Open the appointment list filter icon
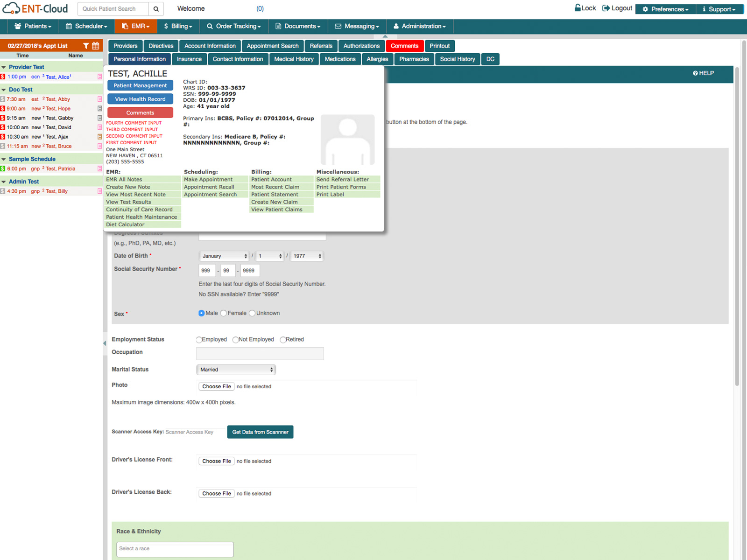 coord(86,45)
